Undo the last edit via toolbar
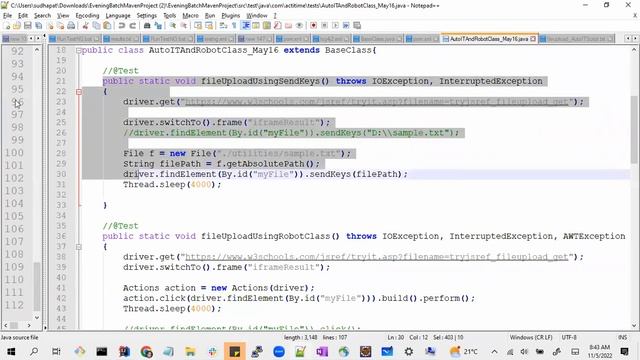 point(121,25)
